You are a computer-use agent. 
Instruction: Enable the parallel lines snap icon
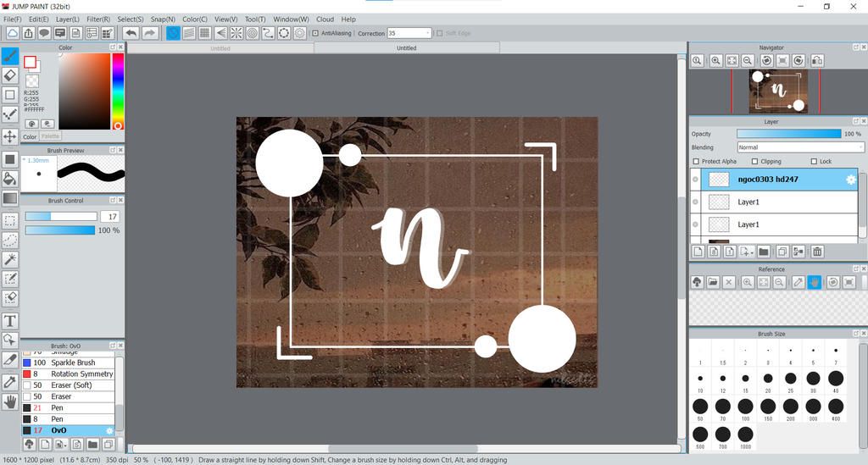click(189, 33)
